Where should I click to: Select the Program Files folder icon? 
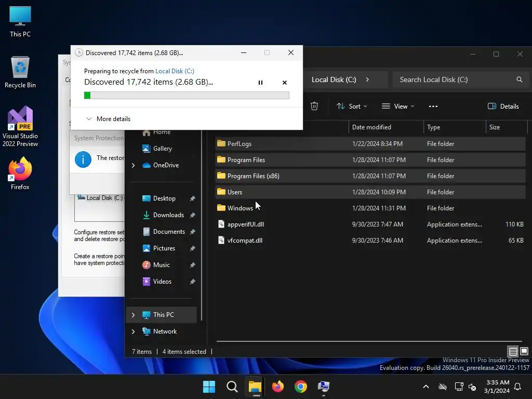click(x=221, y=159)
